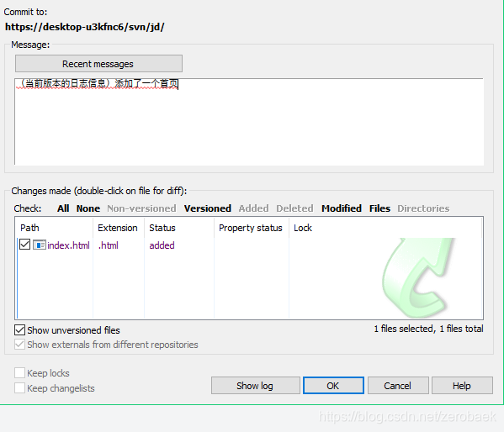504x432 pixels.
Task: Select the index.html file name
Action: [x=68, y=245]
